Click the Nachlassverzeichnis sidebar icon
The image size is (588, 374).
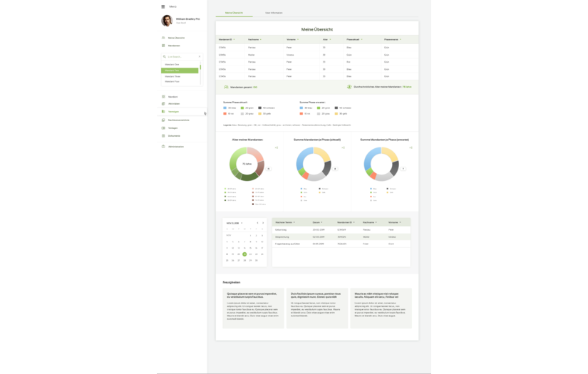click(x=163, y=120)
